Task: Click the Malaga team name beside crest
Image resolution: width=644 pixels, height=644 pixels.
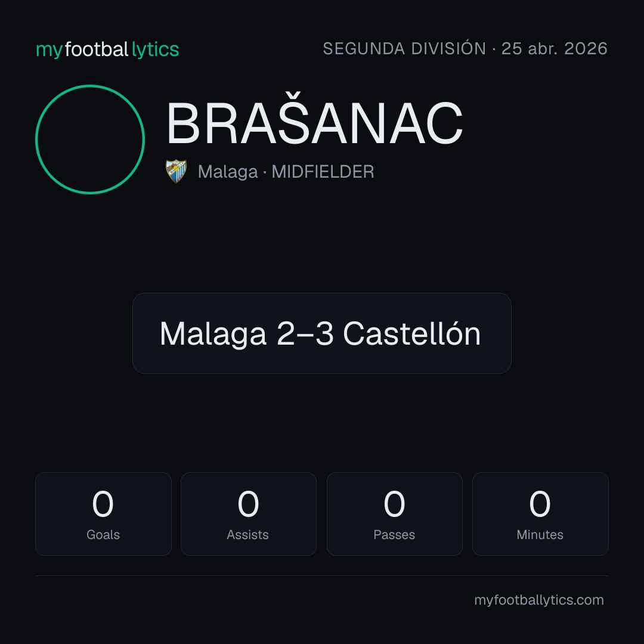Action: 228,172
